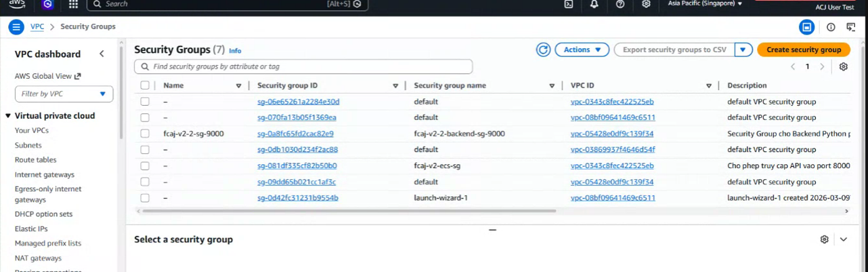Click the blue highlighted panel icon top right

806,27
